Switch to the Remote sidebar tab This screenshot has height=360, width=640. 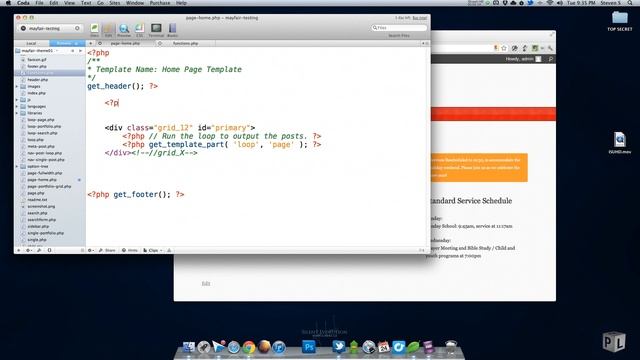pyautogui.click(x=67, y=43)
